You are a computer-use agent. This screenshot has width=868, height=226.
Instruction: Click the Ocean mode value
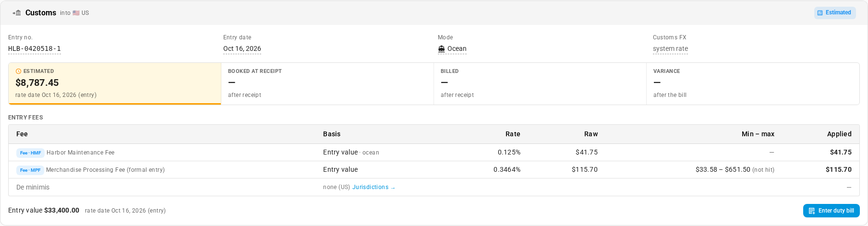452,48
